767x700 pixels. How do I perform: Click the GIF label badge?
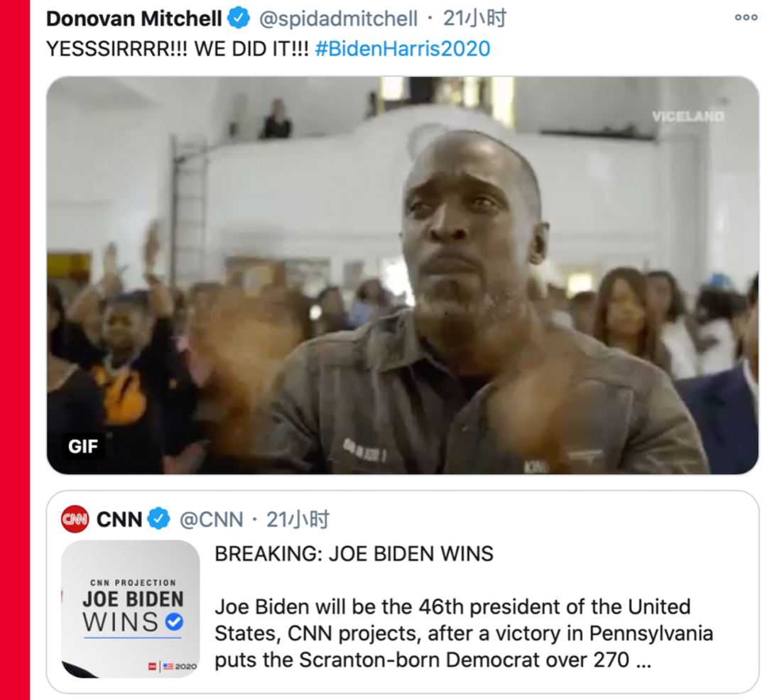pos(82,447)
